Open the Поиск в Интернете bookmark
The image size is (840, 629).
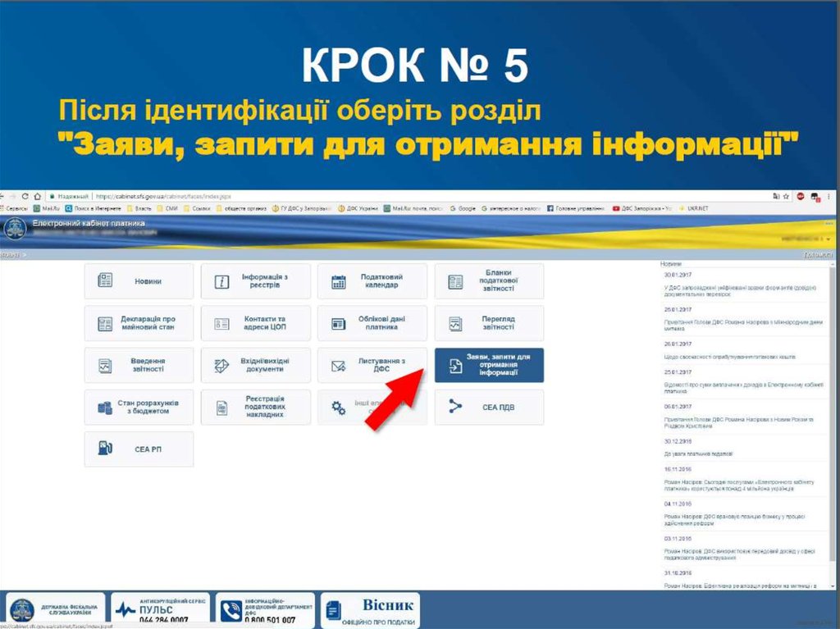(94, 208)
